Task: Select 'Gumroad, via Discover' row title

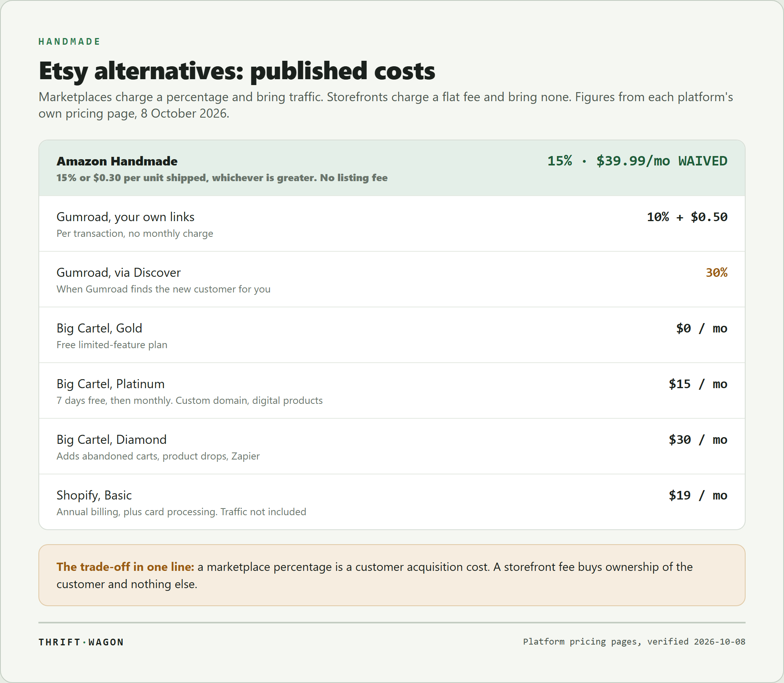Action: tap(118, 272)
